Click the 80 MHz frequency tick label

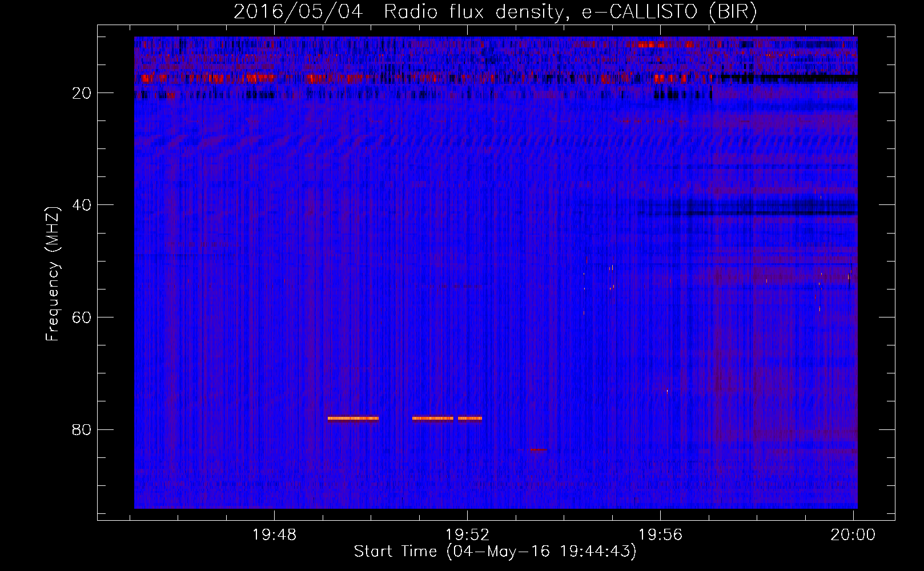[82, 429]
